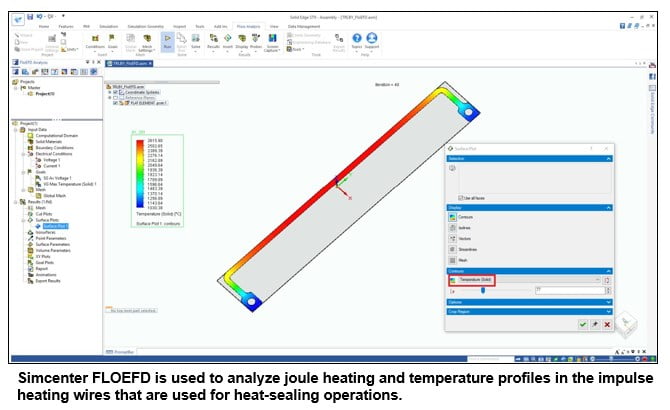
Task: Select Surface Plot 1 in results tree
Action: click(55, 226)
